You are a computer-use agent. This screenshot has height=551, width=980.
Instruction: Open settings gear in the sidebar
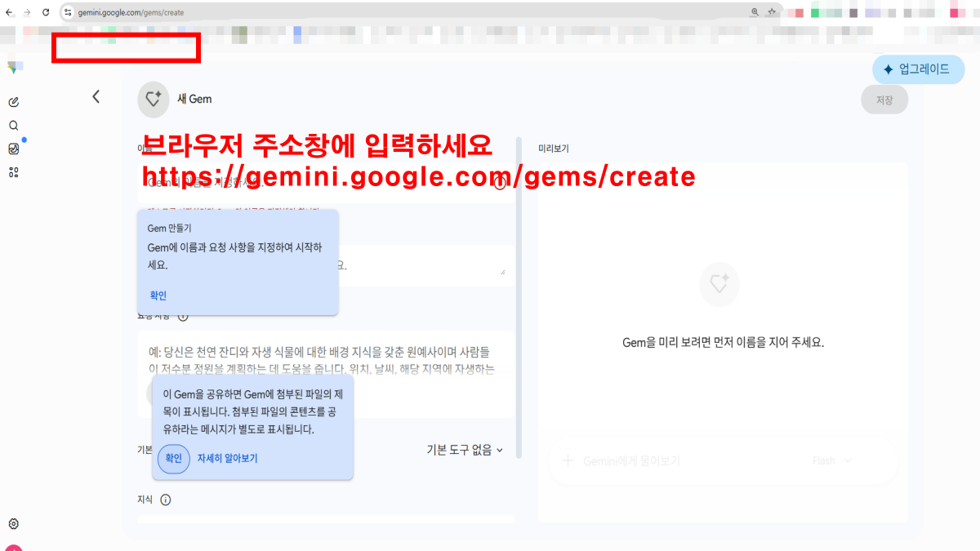[x=13, y=524]
